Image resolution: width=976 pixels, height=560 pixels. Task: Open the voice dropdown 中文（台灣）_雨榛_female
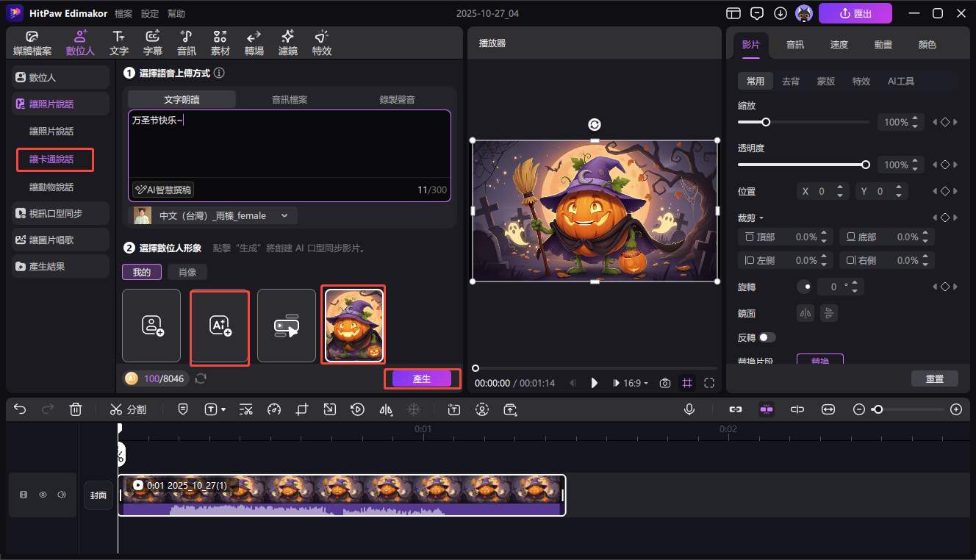click(215, 215)
